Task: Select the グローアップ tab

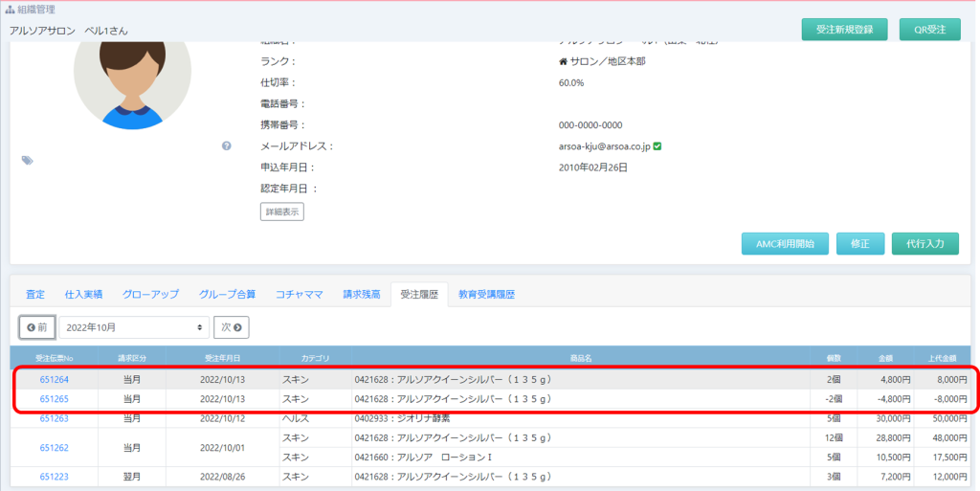Action: tap(150, 295)
